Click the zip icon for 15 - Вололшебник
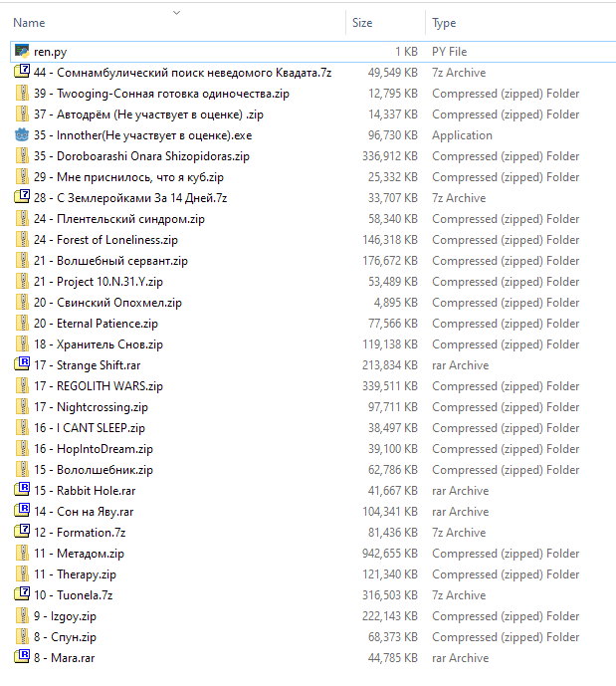 [22, 469]
